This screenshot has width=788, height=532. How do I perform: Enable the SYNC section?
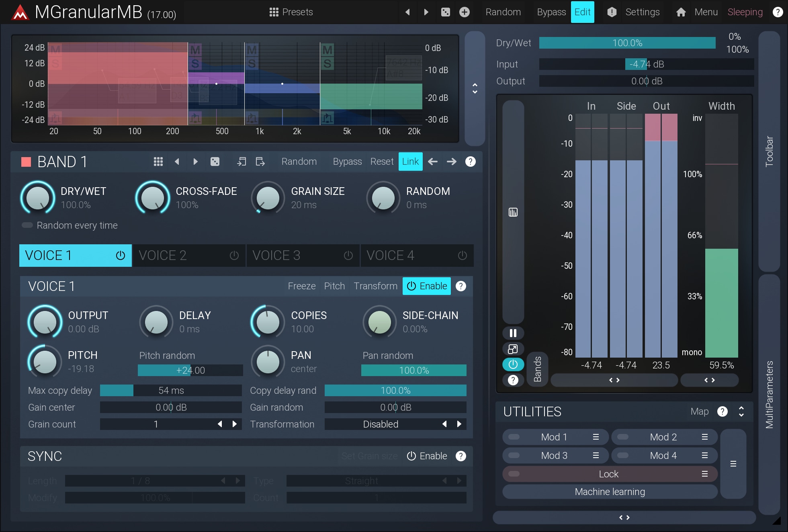click(426, 456)
